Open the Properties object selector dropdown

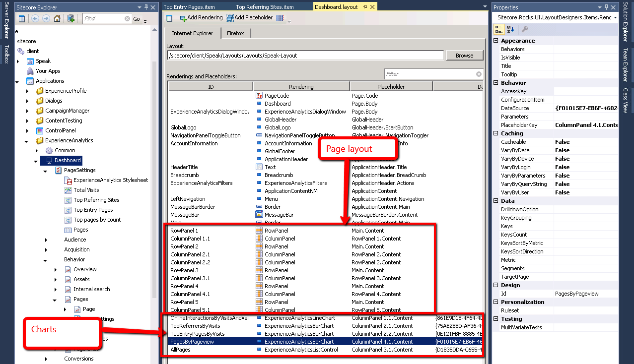(x=615, y=17)
